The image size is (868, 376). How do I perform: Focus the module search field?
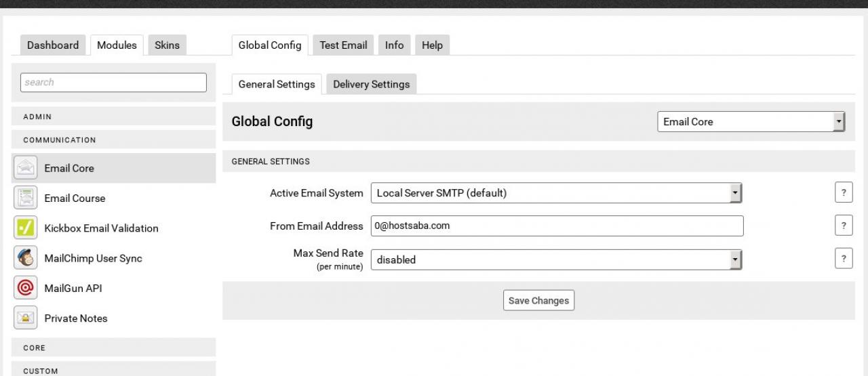114,83
